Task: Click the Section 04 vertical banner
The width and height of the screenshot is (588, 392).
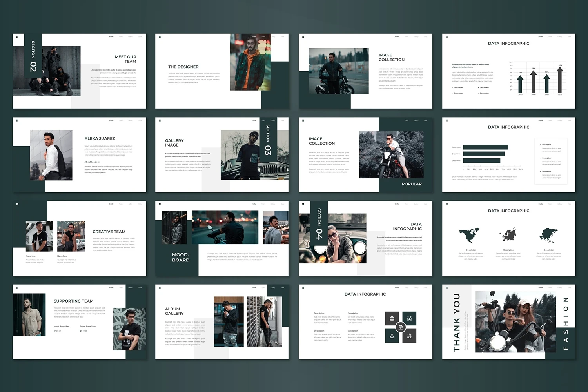Action: tap(319, 223)
